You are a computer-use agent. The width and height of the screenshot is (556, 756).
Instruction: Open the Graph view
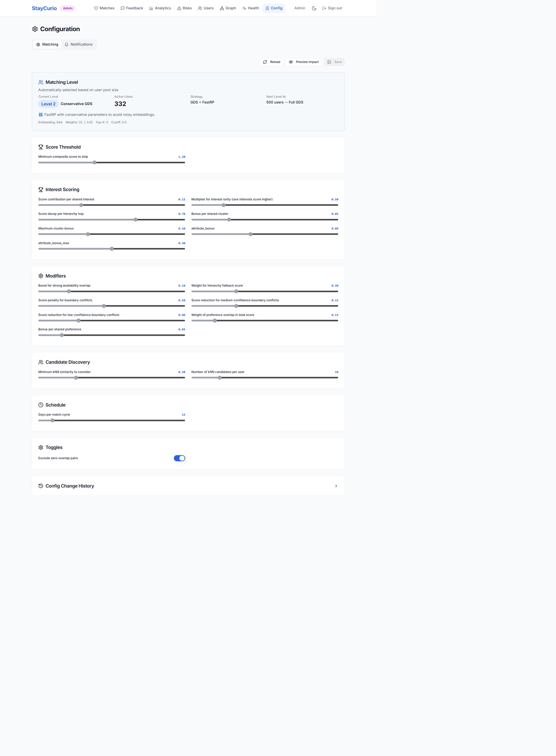pos(228,8)
